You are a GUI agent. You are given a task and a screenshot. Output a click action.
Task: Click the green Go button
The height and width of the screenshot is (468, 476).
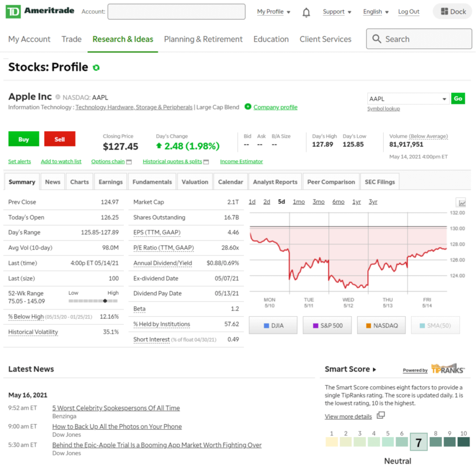coord(458,99)
